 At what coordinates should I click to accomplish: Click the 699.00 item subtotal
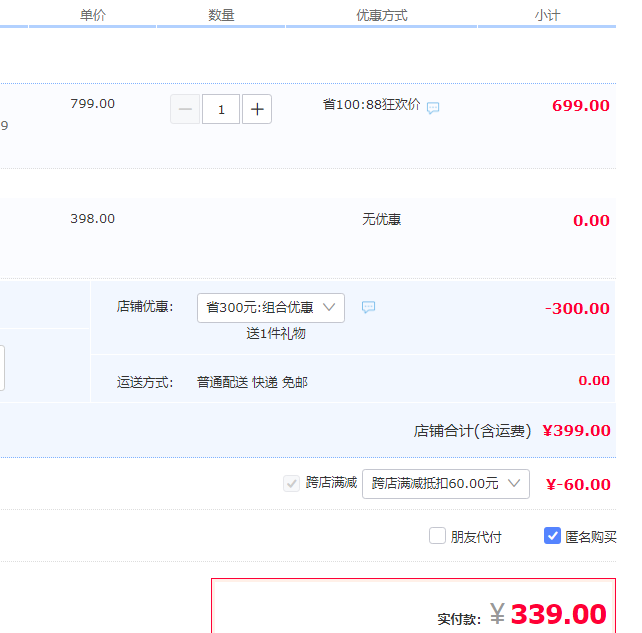pos(580,106)
